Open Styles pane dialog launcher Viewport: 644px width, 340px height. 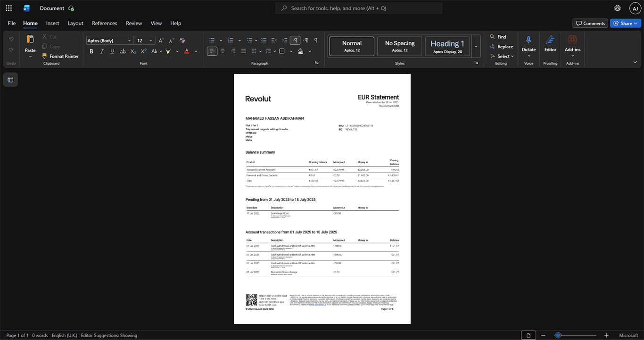(x=476, y=63)
